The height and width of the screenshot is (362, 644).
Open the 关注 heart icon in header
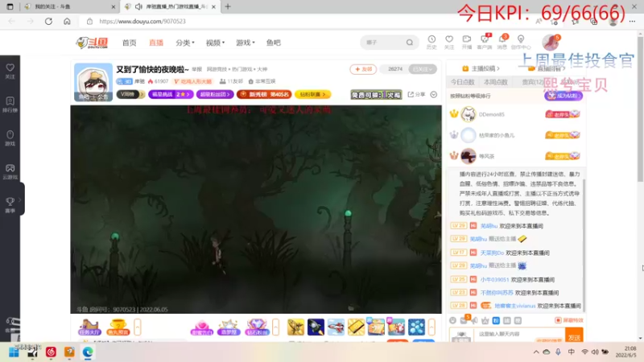449,42
